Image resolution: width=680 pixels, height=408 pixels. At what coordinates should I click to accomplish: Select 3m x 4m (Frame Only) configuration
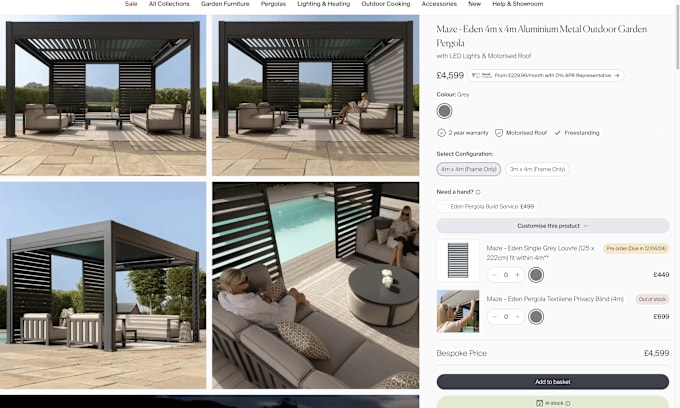(537, 169)
